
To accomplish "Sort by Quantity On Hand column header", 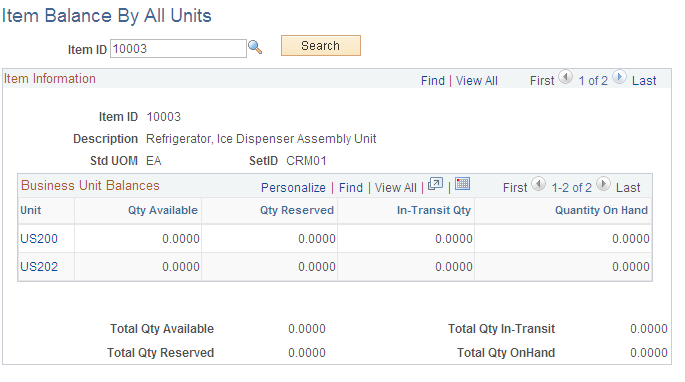I will pyautogui.click(x=601, y=210).
